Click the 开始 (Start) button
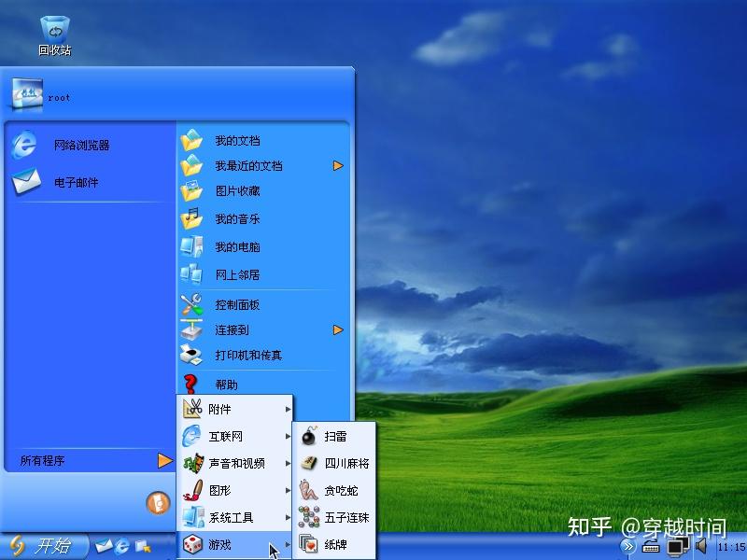The image size is (747, 560). click(42, 548)
